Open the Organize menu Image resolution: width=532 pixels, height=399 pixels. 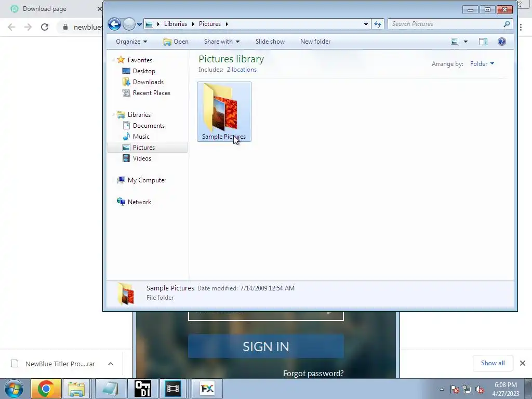coord(131,42)
